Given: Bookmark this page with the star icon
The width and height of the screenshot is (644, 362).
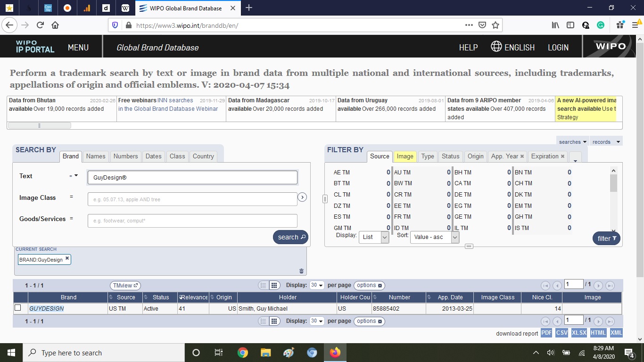Looking at the screenshot, I should point(495,25).
